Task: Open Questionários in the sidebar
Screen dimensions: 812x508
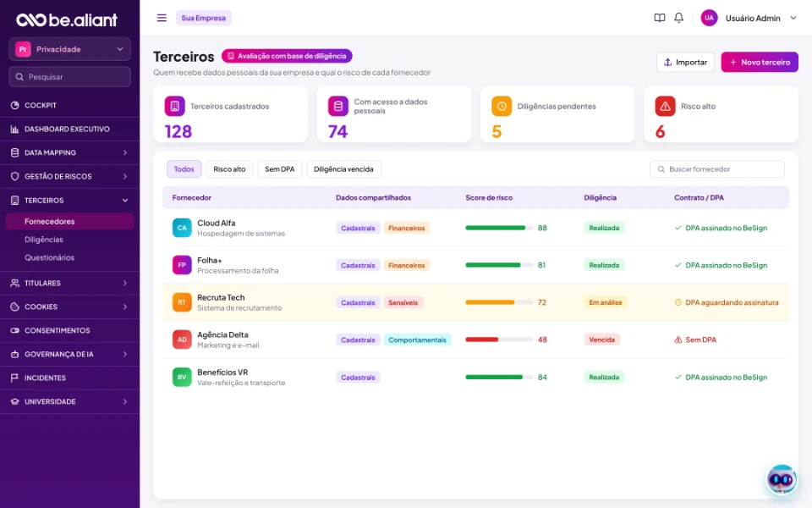Action: (50, 257)
